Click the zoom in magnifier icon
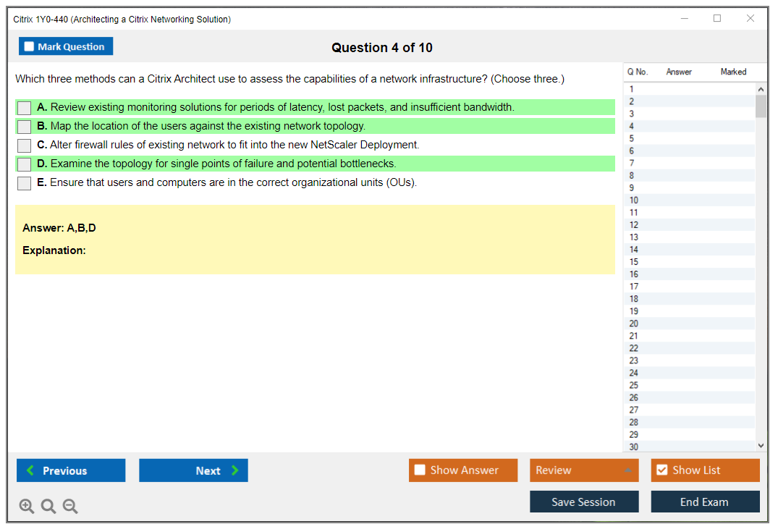 pos(27,507)
